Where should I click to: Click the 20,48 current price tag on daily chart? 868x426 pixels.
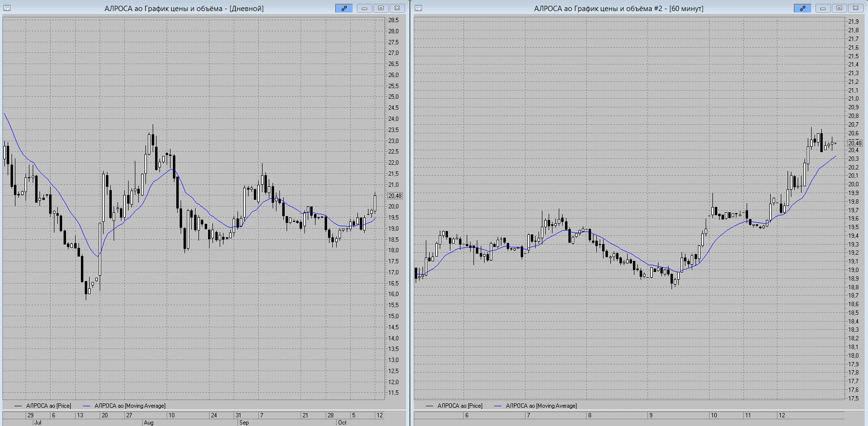point(395,196)
